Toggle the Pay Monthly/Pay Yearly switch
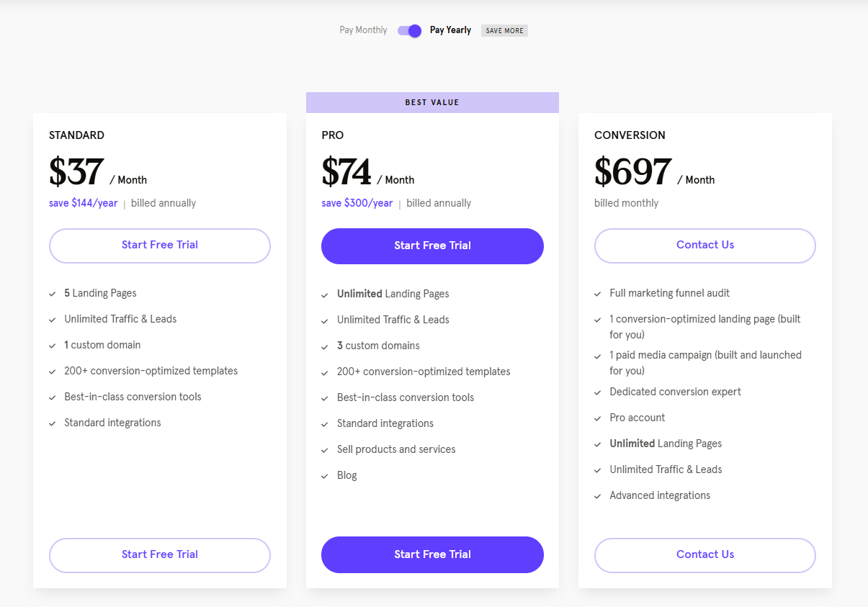The width and height of the screenshot is (868, 607). [x=409, y=30]
